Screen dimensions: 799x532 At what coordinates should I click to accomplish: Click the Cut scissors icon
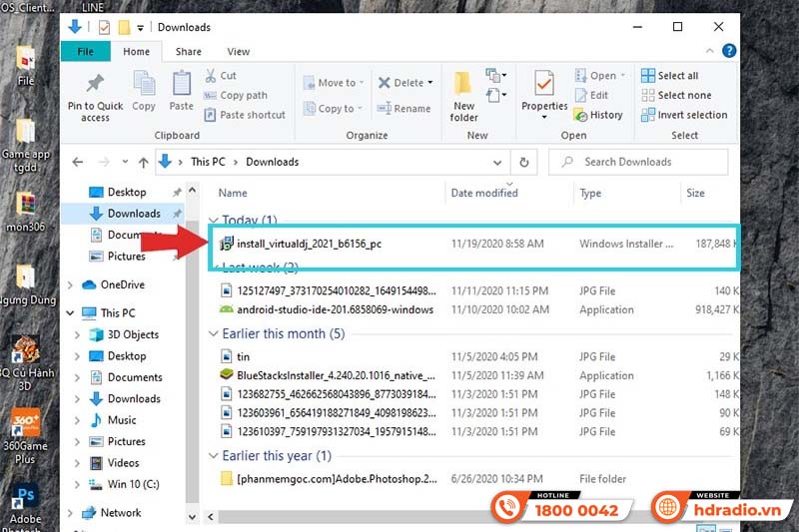[x=213, y=76]
